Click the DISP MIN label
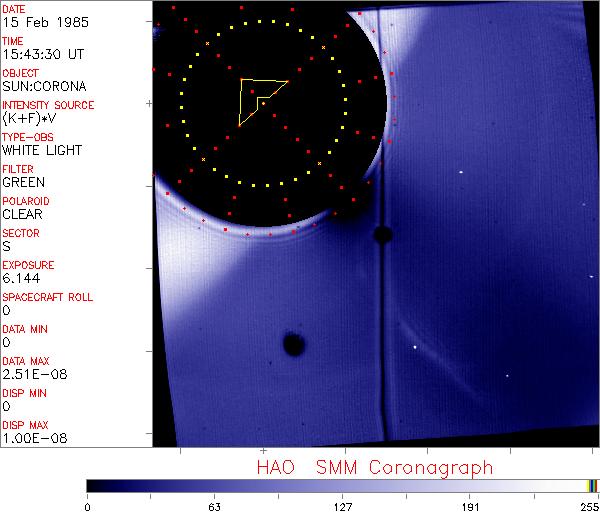 pos(24,393)
